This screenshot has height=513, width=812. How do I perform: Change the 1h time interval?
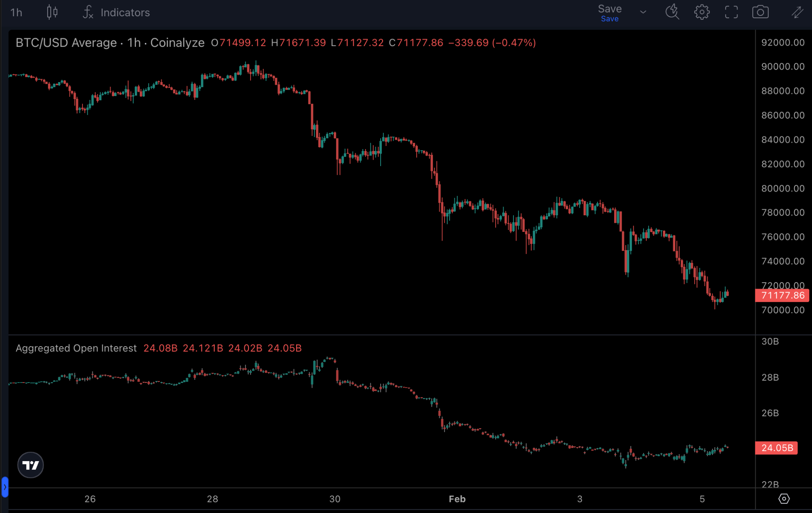[16, 12]
